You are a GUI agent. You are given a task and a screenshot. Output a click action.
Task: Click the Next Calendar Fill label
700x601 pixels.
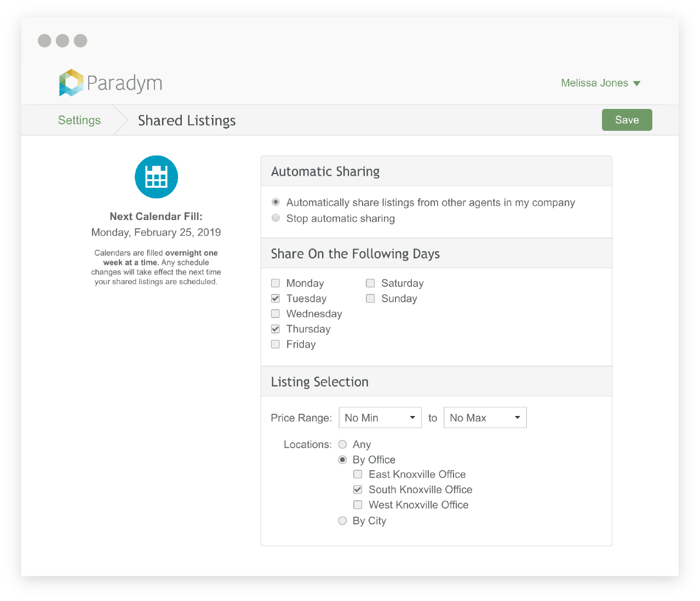pos(156,216)
